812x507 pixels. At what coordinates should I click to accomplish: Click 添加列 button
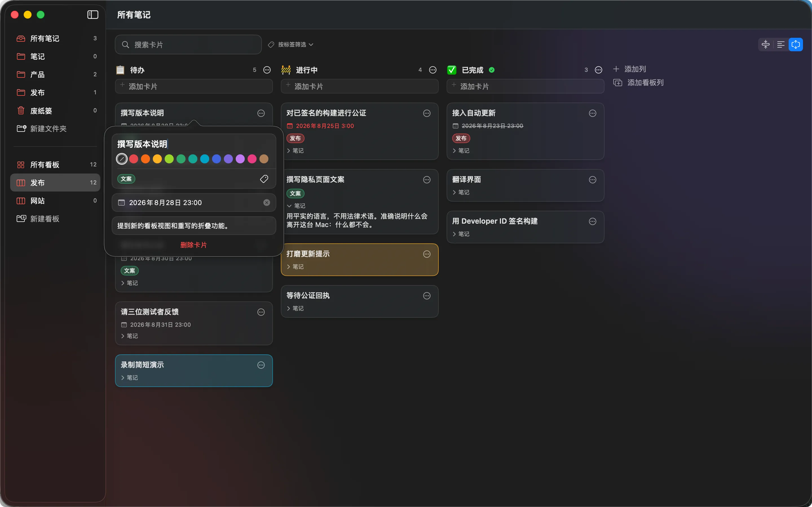(x=630, y=69)
